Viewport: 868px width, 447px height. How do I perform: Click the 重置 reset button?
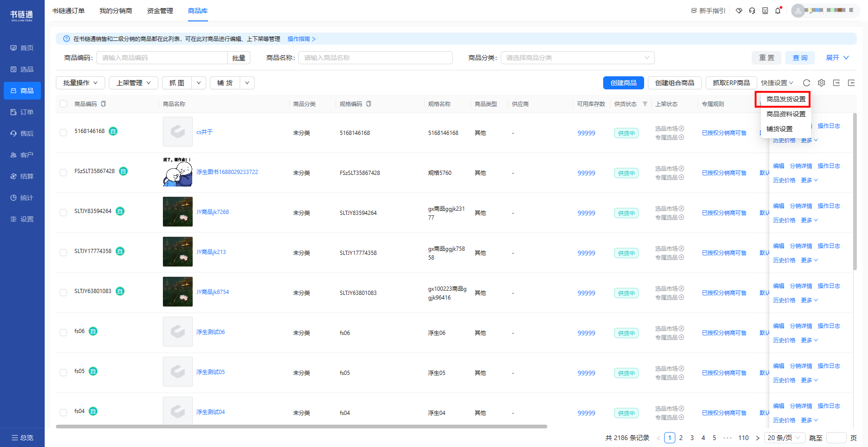click(x=767, y=58)
